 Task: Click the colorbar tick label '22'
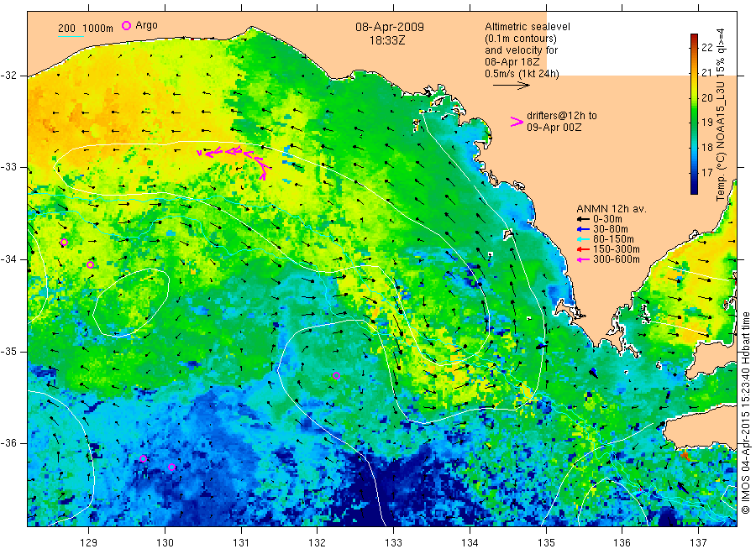click(x=706, y=47)
